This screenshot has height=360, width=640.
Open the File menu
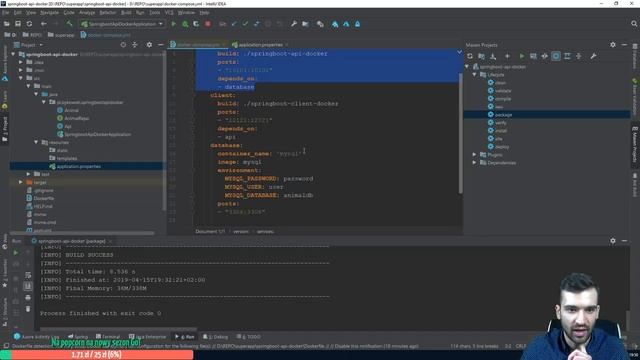(x=6, y=13)
